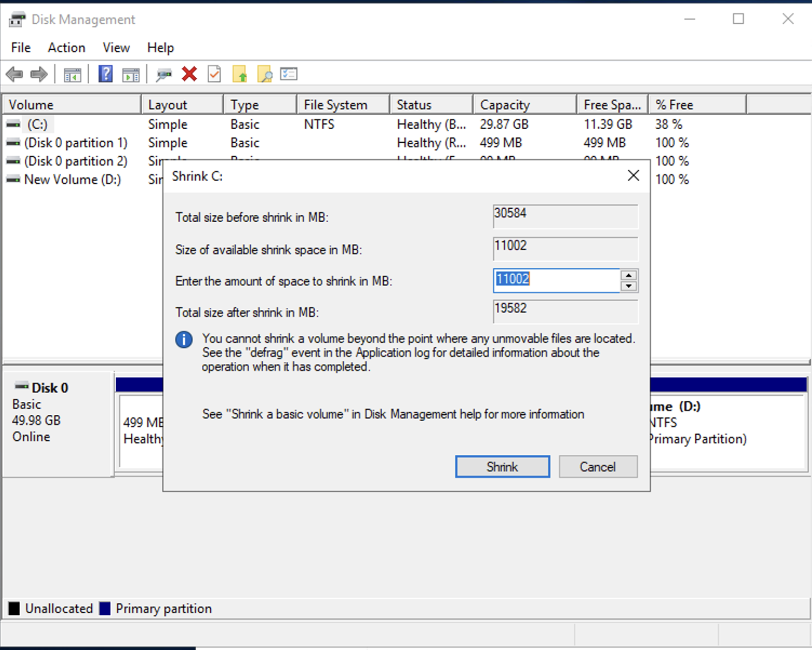Click the Disk 0 drive icon

22,386
